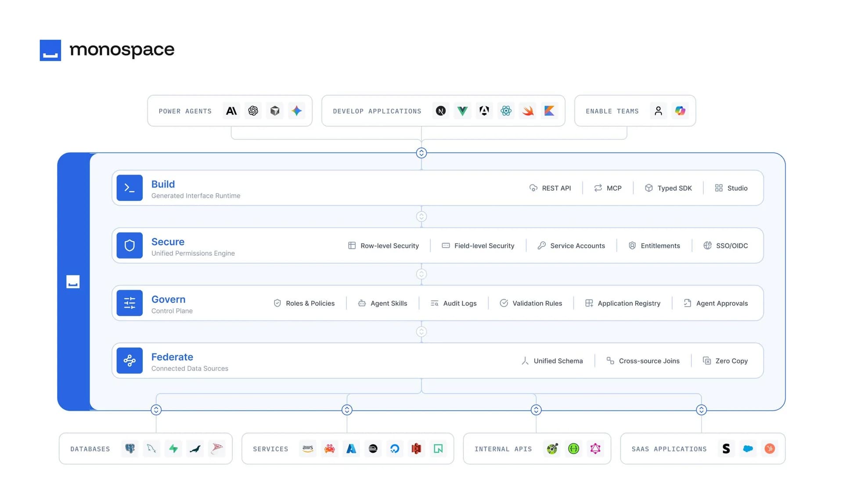
Task: Click the OpenAI logo in Power Agents
Action: pyautogui.click(x=253, y=111)
